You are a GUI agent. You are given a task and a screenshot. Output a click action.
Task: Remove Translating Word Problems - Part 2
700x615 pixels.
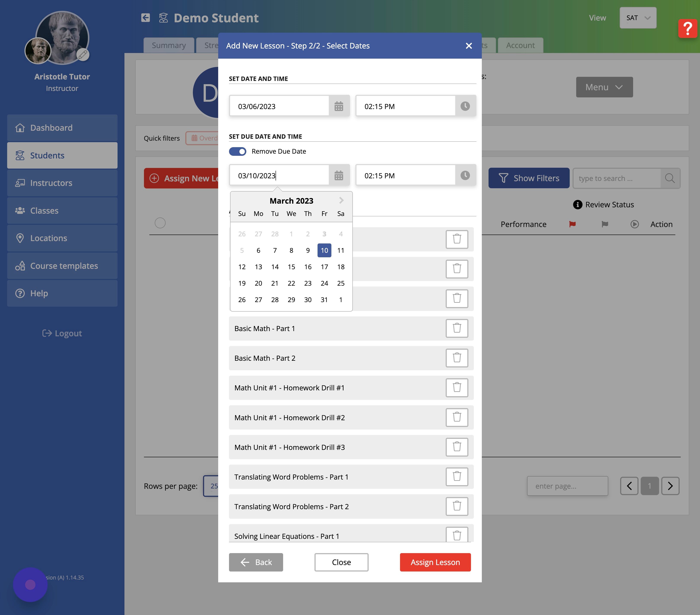456,506
